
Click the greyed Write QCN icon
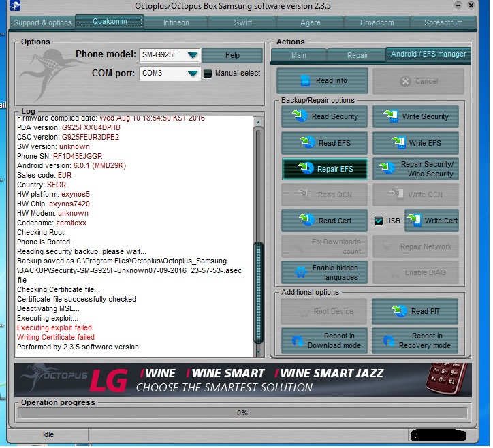[396, 194]
